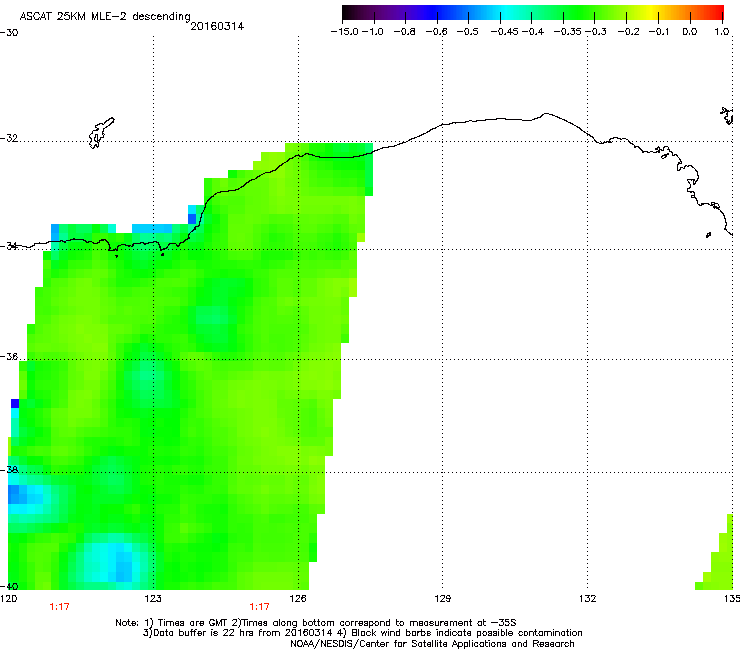Click the "-30" latitude axis label
The height and width of the screenshot is (650, 740).
(9, 33)
